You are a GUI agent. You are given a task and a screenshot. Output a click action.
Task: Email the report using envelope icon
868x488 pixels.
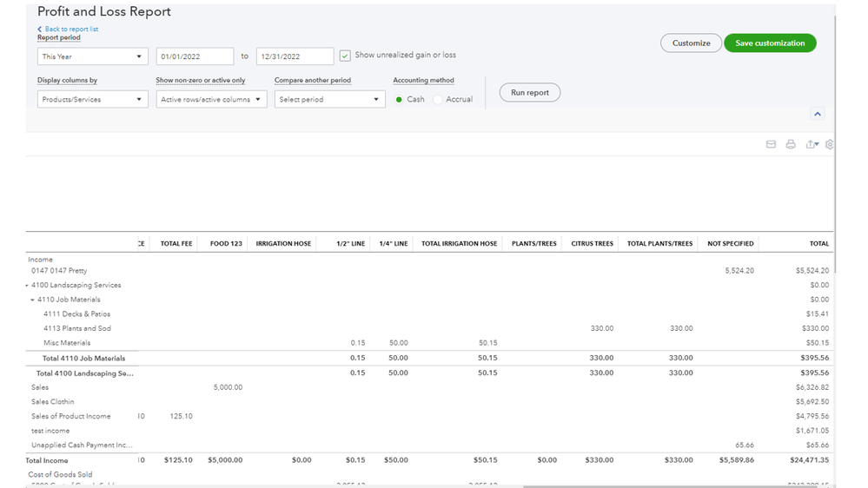point(770,144)
